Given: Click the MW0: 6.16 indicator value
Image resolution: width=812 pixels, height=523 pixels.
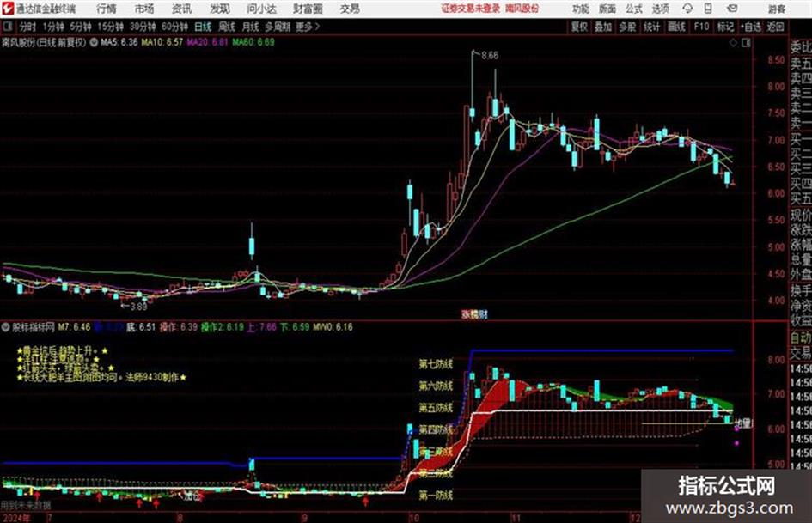Looking at the screenshot, I should click(x=333, y=327).
